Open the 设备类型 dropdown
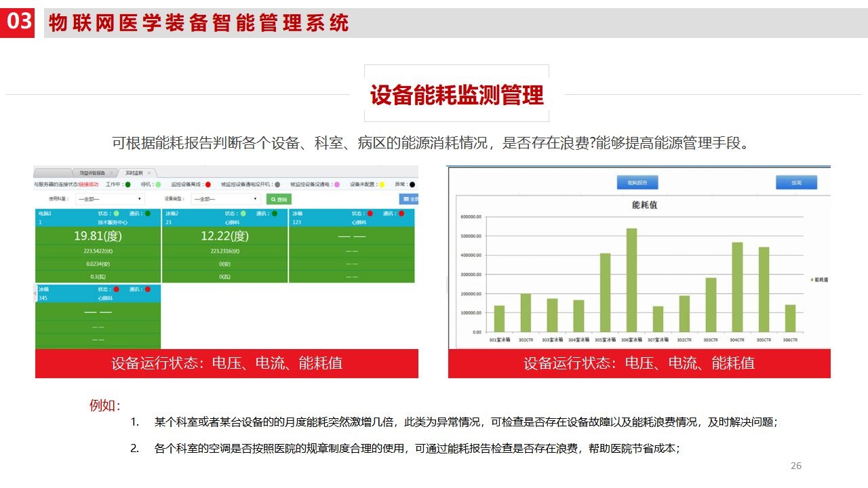The image size is (868, 488). coord(226,199)
